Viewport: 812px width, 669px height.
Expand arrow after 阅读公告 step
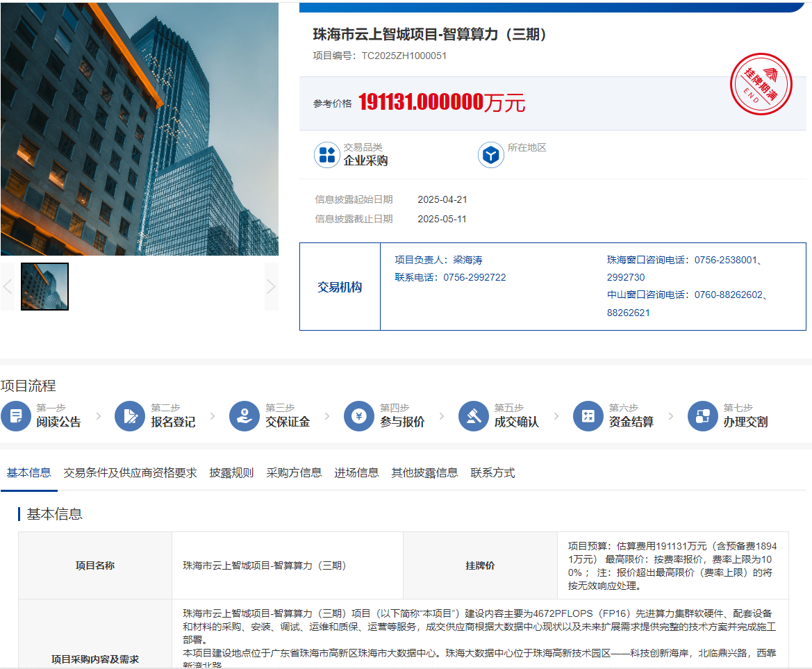coord(99,416)
